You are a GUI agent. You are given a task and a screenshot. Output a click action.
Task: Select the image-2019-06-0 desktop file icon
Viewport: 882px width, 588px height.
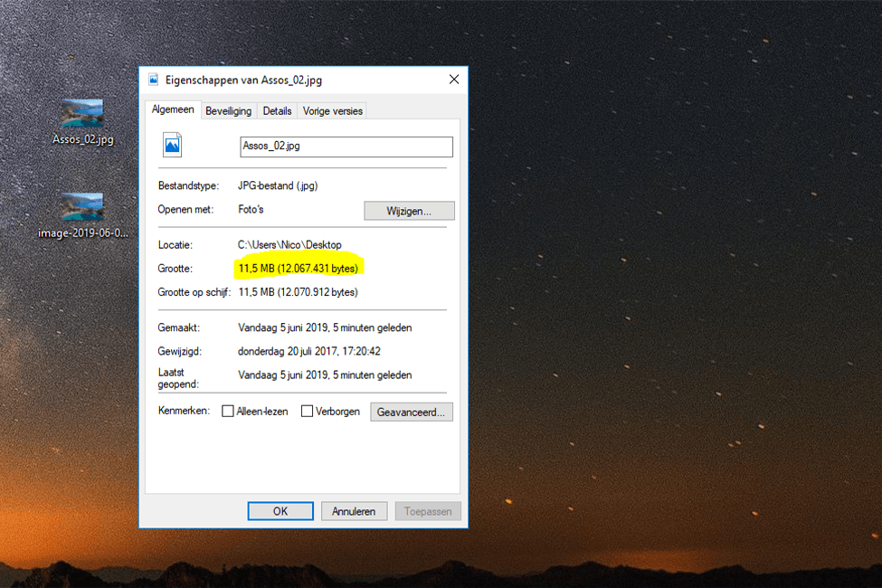coord(82,206)
